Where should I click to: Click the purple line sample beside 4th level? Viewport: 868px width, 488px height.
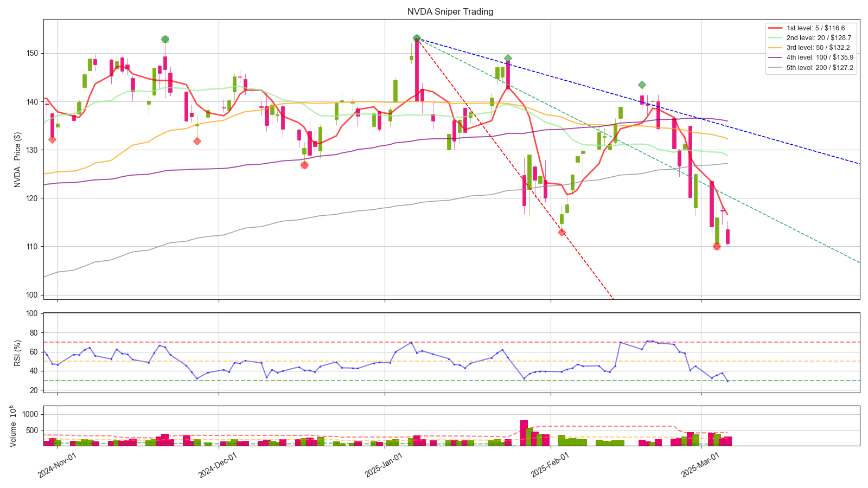[x=775, y=57]
